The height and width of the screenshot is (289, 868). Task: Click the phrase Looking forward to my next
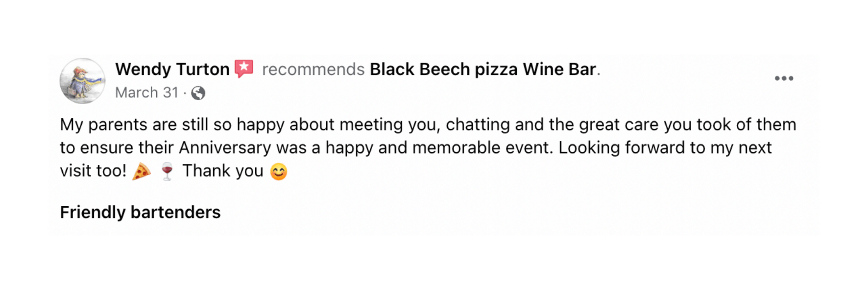pyautogui.click(x=665, y=148)
